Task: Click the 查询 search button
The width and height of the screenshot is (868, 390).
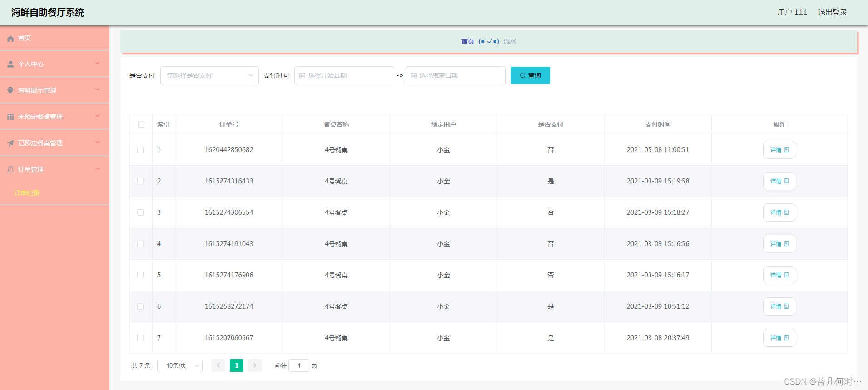Action: [x=530, y=75]
